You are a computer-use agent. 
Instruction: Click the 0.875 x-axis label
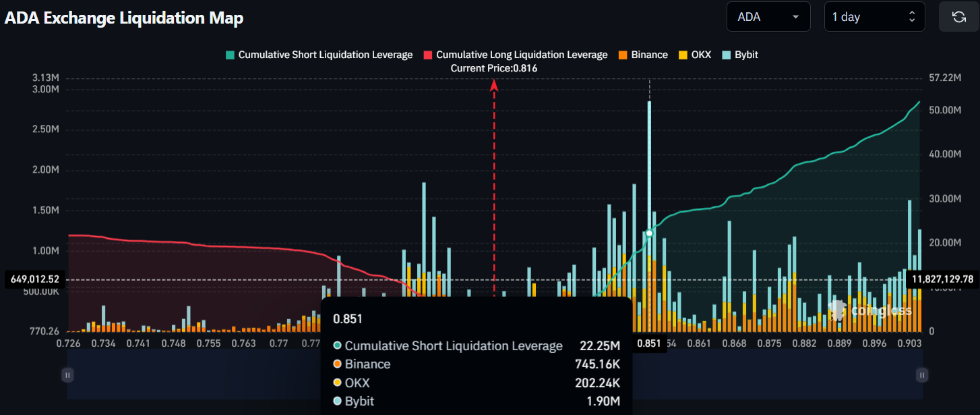769,343
